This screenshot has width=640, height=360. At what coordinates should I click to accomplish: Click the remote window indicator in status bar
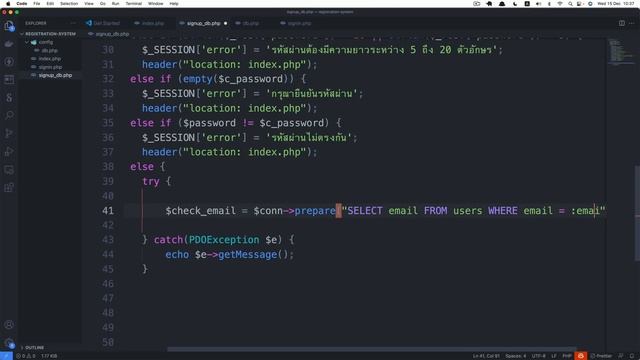tap(6, 356)
